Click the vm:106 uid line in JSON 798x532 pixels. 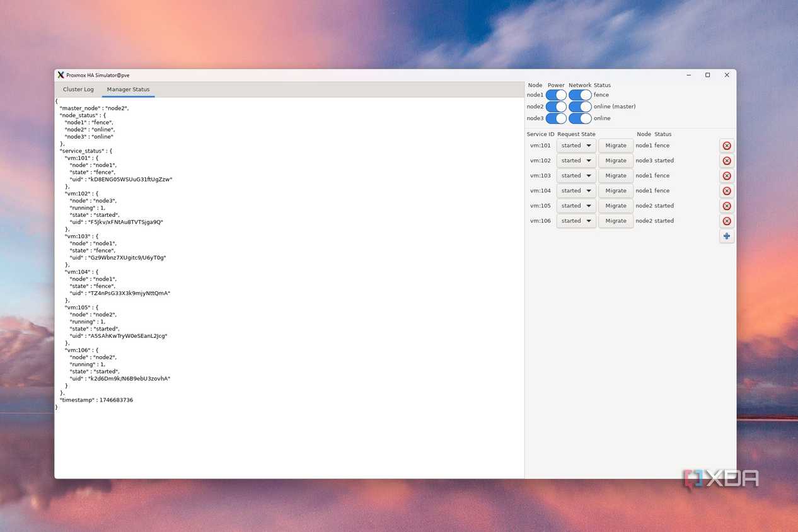120,379
